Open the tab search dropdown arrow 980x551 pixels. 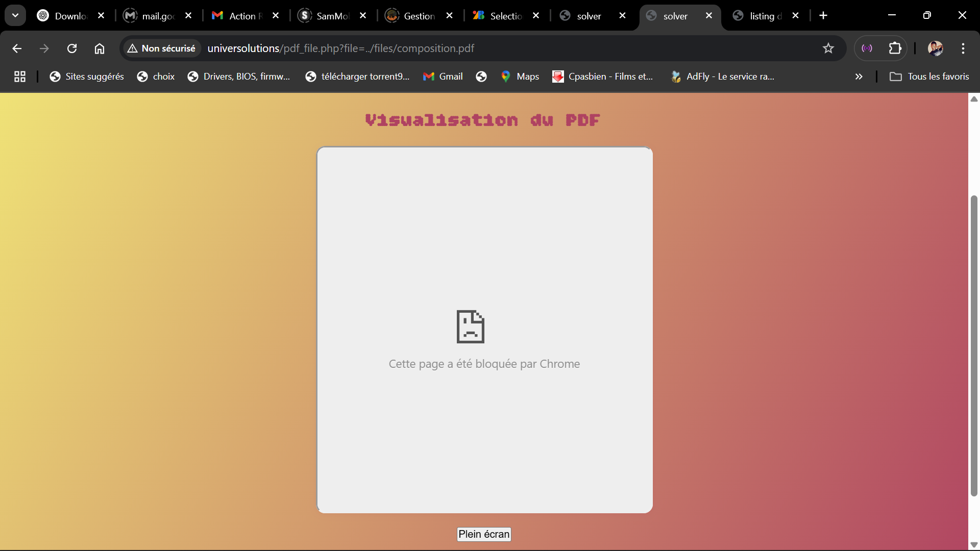(15, 15)
